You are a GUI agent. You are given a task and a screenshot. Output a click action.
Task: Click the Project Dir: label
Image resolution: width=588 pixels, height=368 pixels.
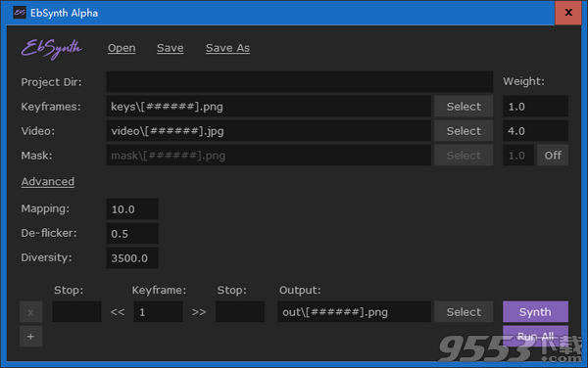[x=51, y=82]
